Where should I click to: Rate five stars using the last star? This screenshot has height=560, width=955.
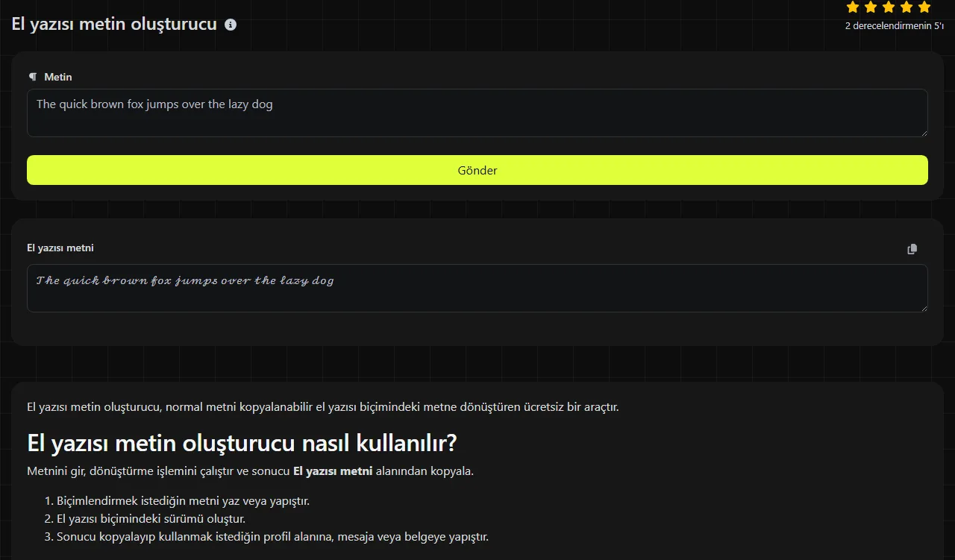(924, 7)
